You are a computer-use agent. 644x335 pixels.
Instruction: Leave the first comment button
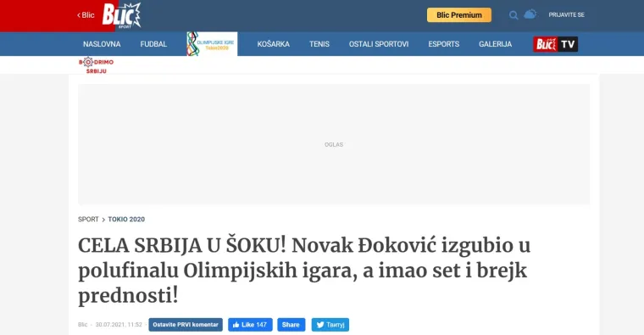click(186, 325)
